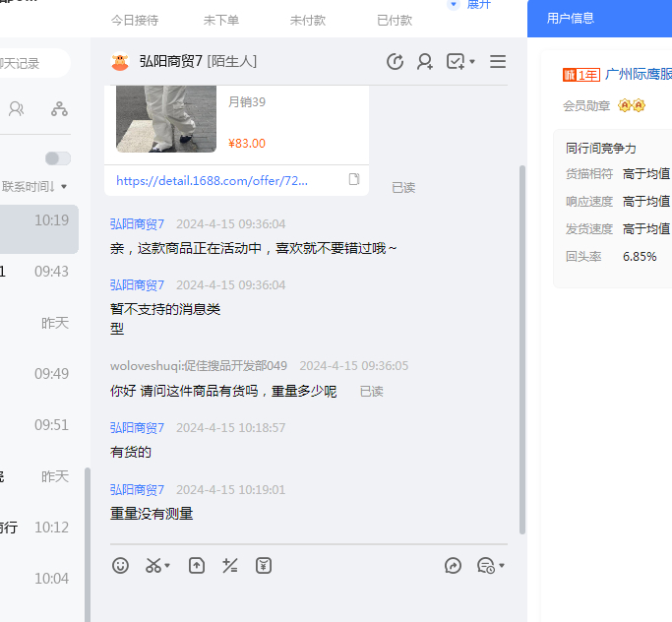This screenshot has width=672, height=622.
Task: Open the calculator plus-minus icon
Action: pos(230,565)
